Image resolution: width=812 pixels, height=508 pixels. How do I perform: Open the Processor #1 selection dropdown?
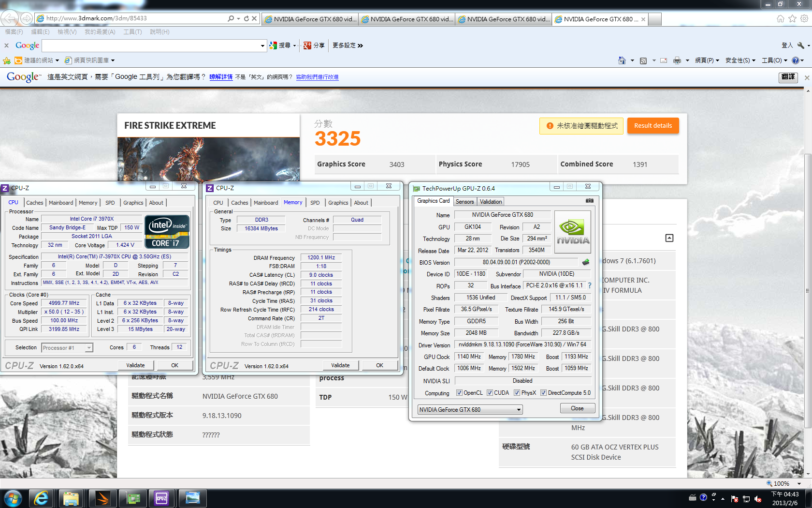tap(67, 348)
